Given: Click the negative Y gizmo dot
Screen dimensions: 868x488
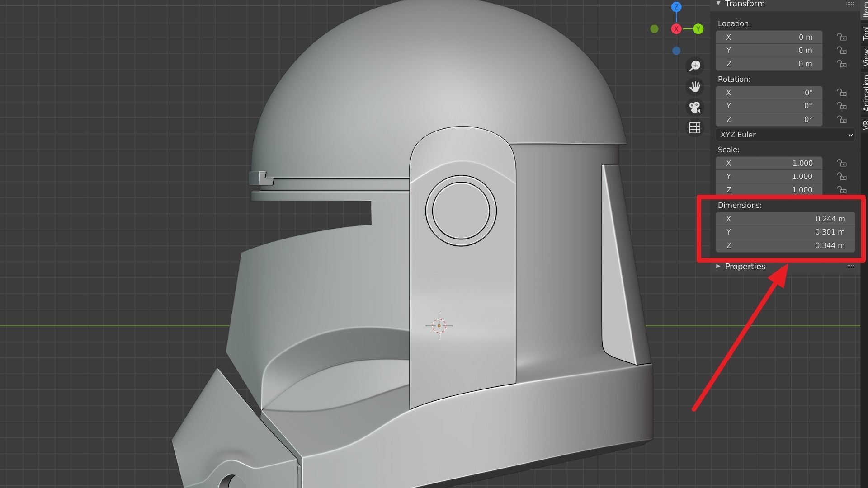Looking at the screenshot, I should (x=654, y=29).
